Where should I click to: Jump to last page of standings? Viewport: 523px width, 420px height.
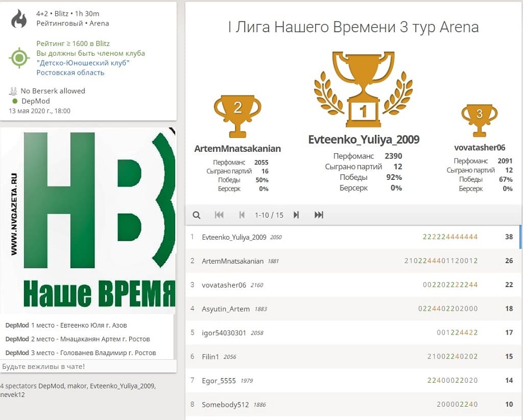pos(319,215)
